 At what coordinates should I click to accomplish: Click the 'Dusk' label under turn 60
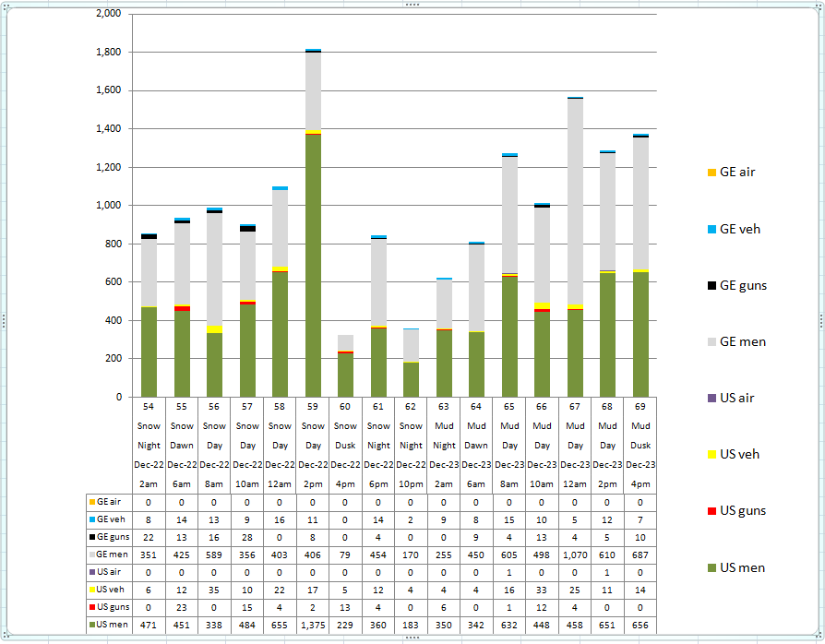(x=346, y=445)
